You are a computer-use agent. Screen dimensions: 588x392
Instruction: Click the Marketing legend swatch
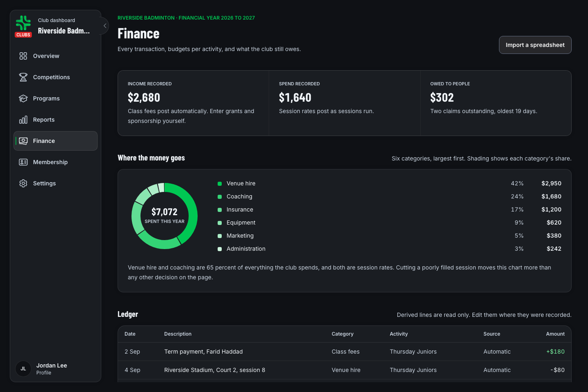point(220,236)
